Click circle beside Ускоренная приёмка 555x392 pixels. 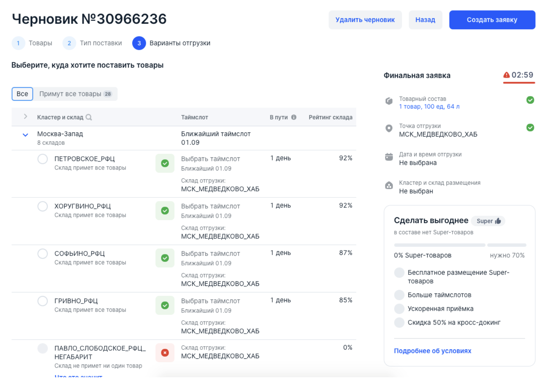tap(399, 309)
